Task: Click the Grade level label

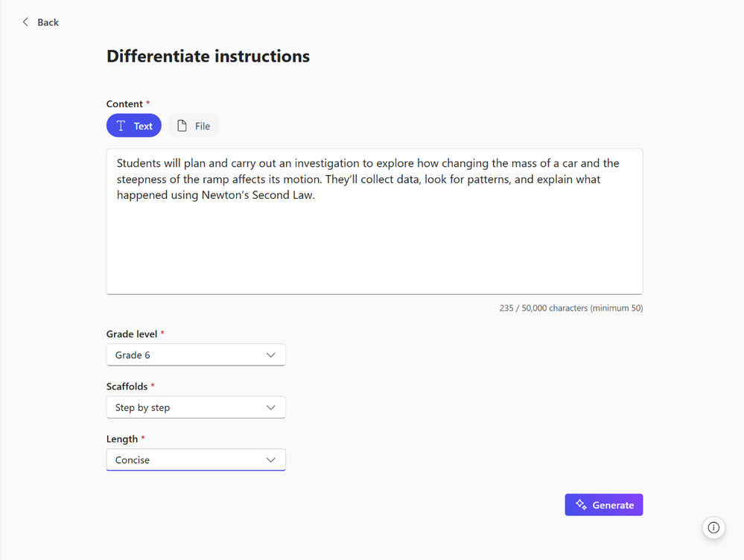Action: (132, 334)
